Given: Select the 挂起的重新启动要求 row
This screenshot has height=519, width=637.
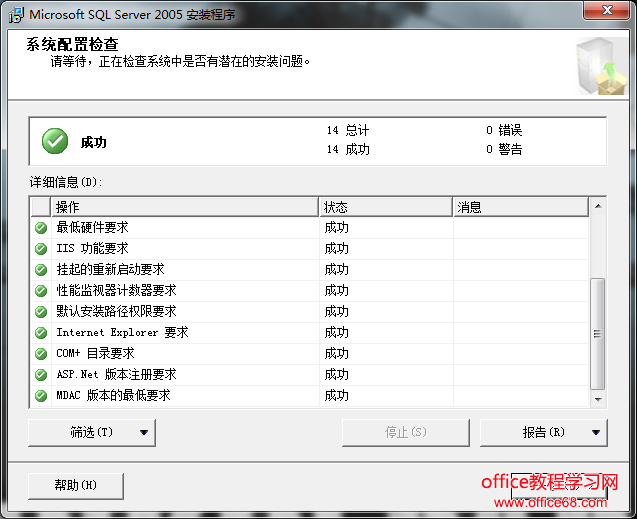Looking at the screenshot, I should 310,270.
